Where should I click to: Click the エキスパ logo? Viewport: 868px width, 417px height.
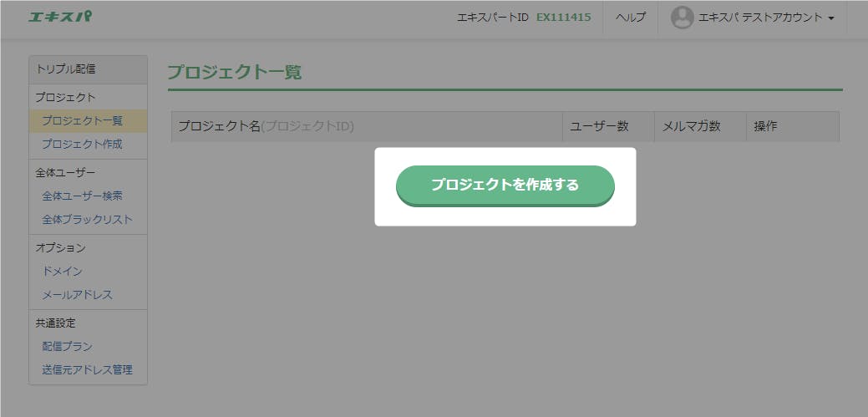tap(60, 17)
